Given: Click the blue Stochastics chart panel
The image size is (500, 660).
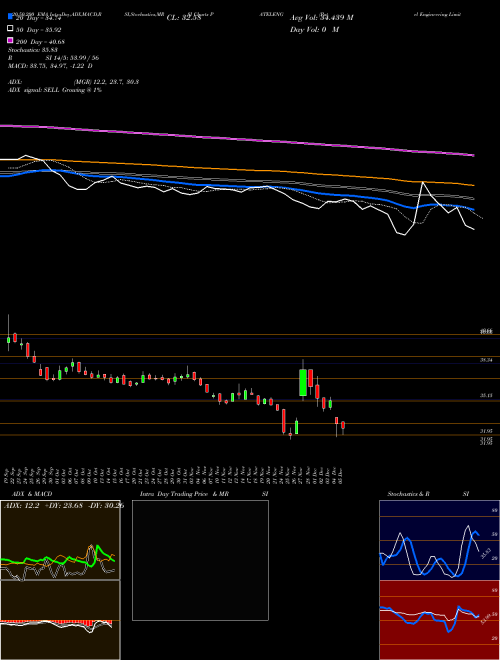Looking at the screenshot, I should tap(440, 540).
